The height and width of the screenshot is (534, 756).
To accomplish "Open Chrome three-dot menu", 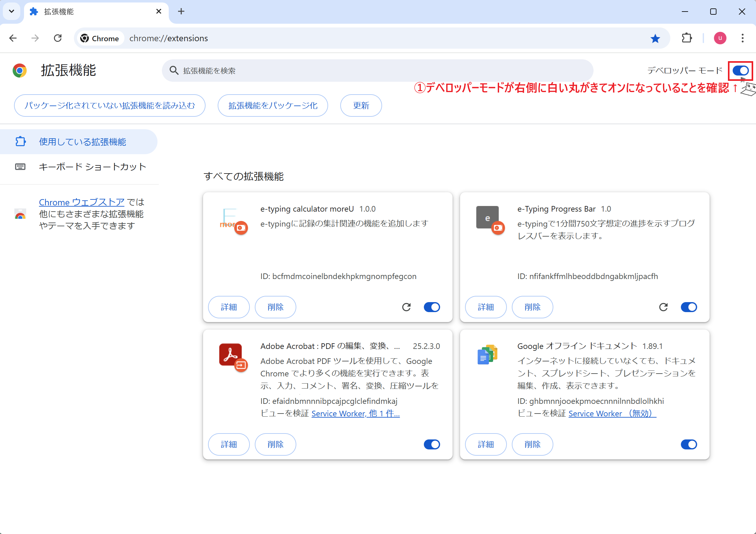I will pos(742,38).
